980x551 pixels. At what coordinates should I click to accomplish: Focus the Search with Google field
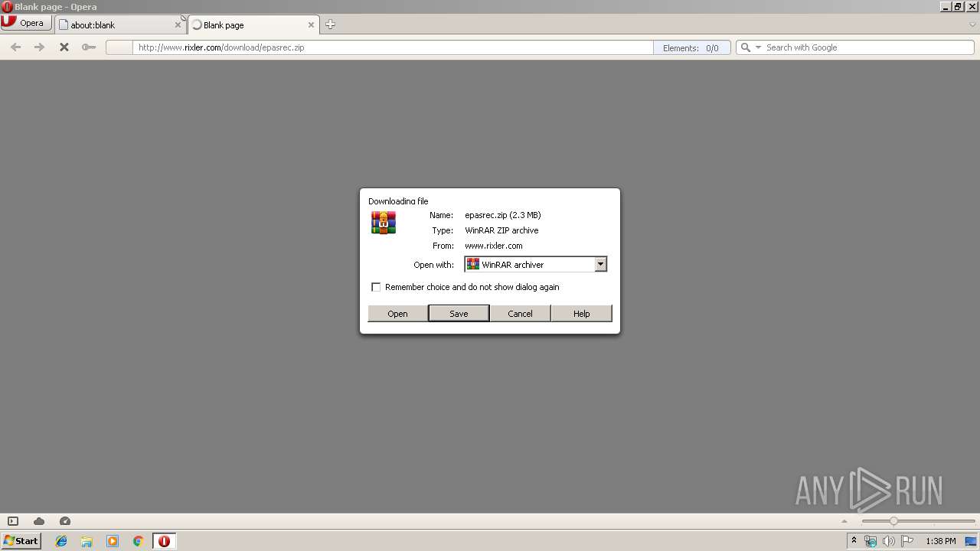tap(868, 47)
